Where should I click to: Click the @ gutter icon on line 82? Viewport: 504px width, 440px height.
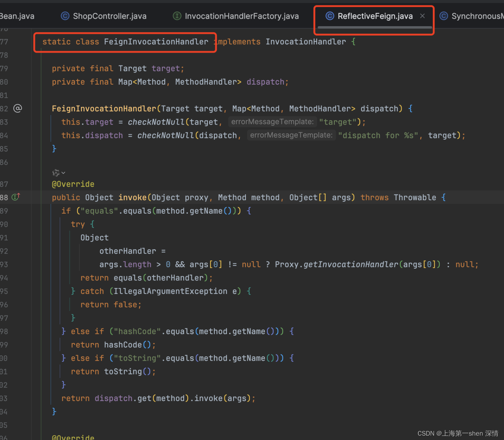(x=17, y=108)
